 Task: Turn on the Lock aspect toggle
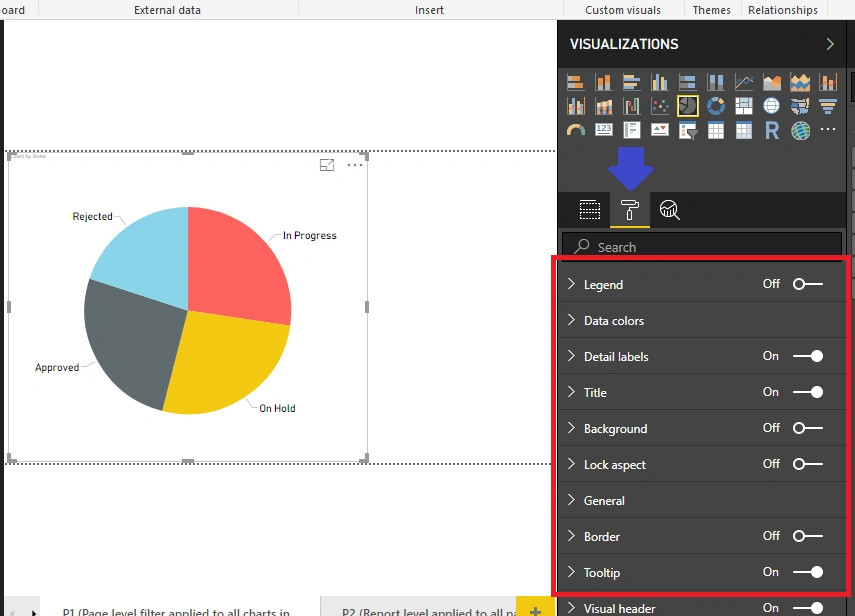pyautogui.click(x=808, y=464)
